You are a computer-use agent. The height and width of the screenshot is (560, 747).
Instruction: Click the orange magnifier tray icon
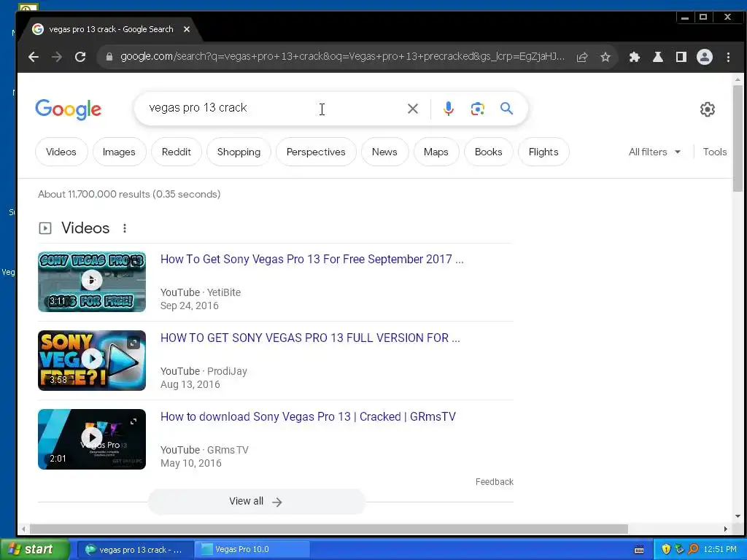[693, 549]
